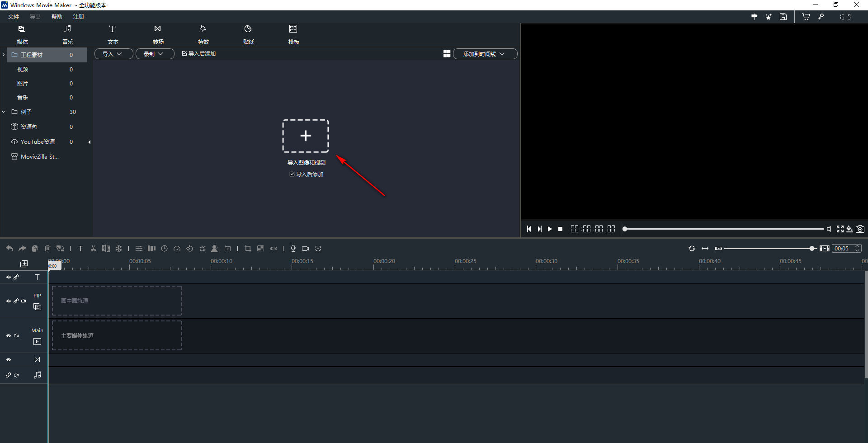Screen dimensions: 868x443
Task: Click the add track icon above timeline tracks
Action: pyautogui.click(x=24, y=264)
